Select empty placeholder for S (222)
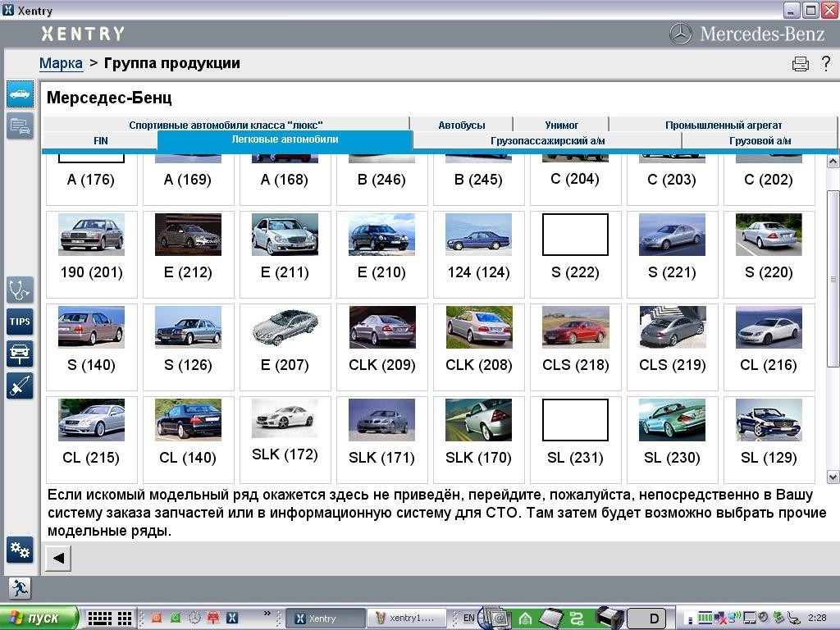 (x=575, y=235)
